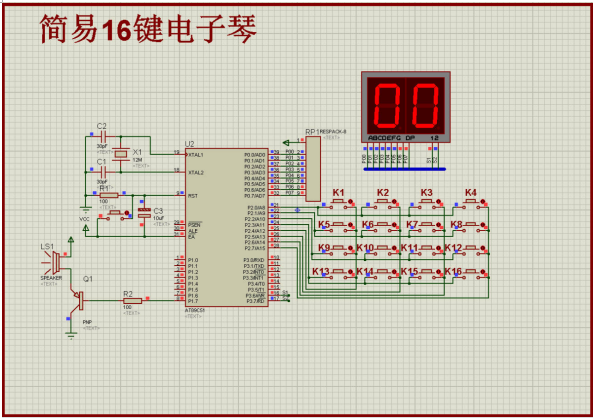Select the Q1 PNP transistor
Viewport: 594px width, 418px height.
coord(78,300)
